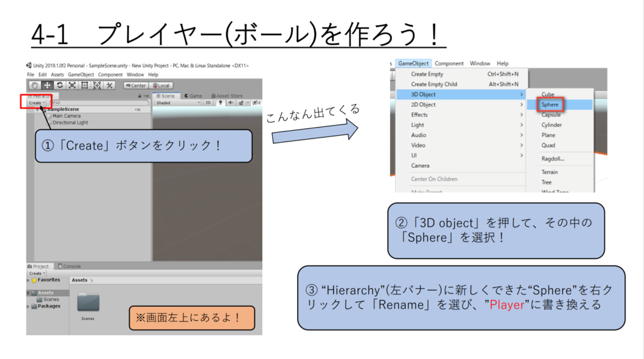644x359 pixels.
Task: Choose Sphere in 3D Object submenu
Action: coord(560,105)
